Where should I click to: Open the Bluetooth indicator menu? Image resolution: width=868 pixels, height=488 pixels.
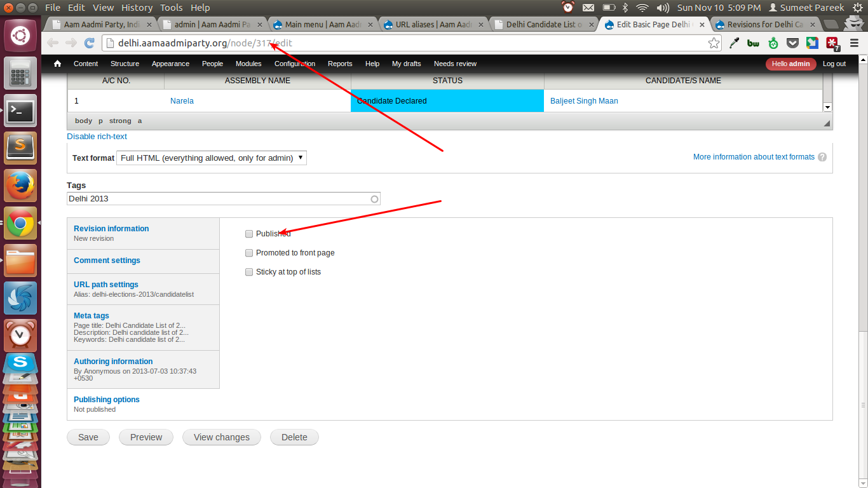click(625, 8)
